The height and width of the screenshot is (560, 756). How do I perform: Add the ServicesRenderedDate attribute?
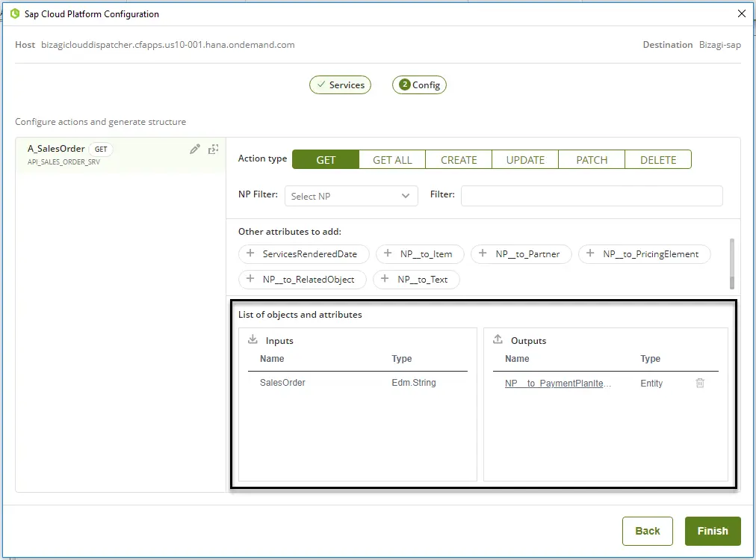pyautogui.click(x=304, y=253)
